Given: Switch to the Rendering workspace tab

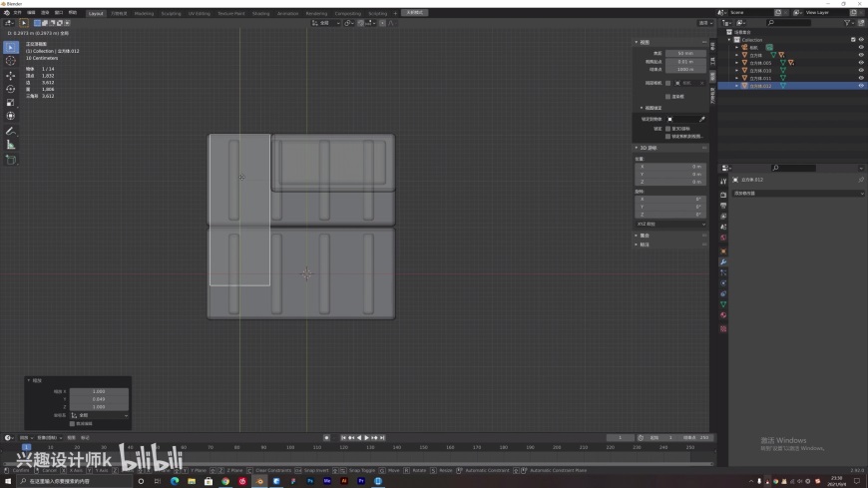Looking at the screenshot, I should pos(316,13).
